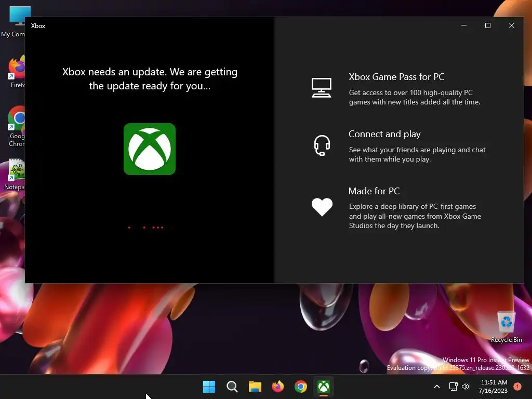
Task: Minimize the Xbox window
Action: point(464,25)
